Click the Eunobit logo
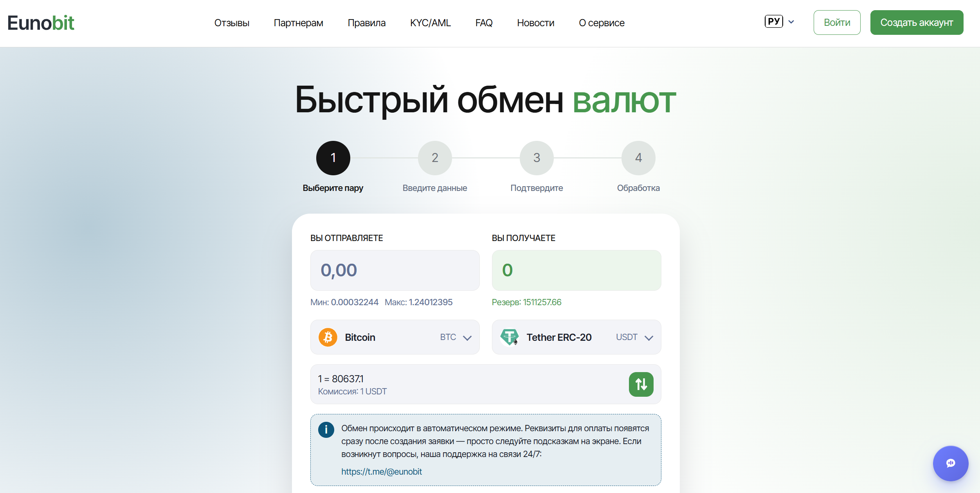The image size is (980, 493). coord(41,23)
